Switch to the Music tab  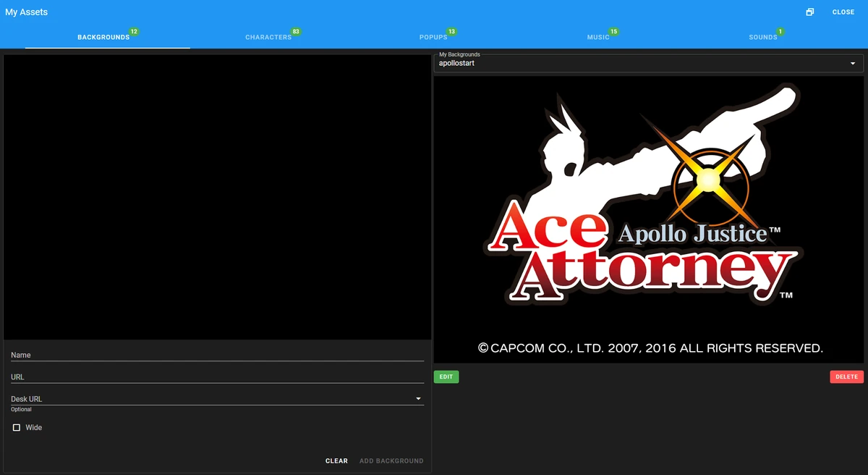(x=598, y=37)
